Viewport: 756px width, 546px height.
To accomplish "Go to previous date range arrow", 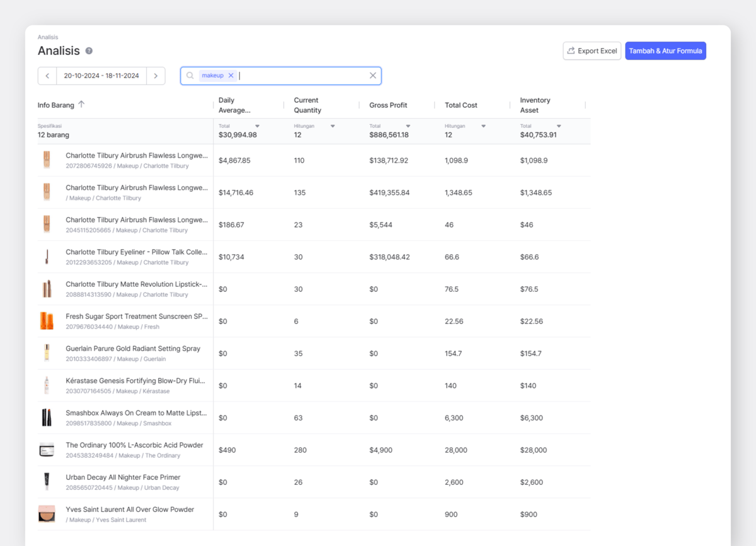I will pos(47,76).
